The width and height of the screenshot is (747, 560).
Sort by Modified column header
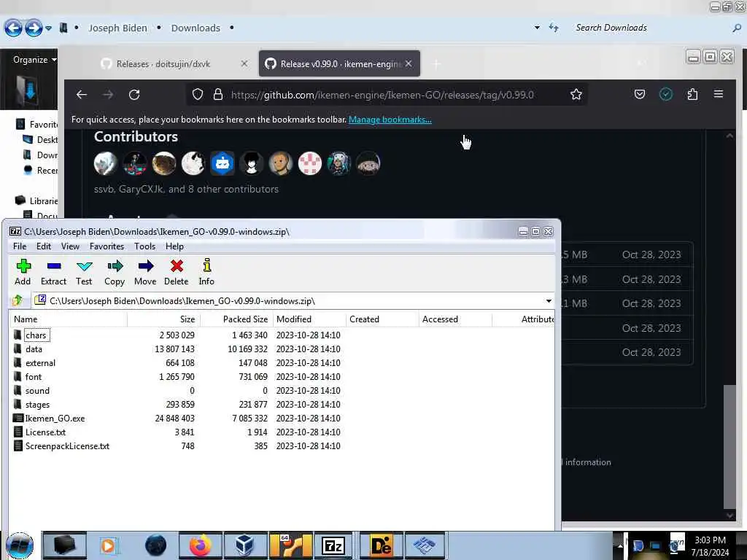pyautogui.click(x=309, y=319)
